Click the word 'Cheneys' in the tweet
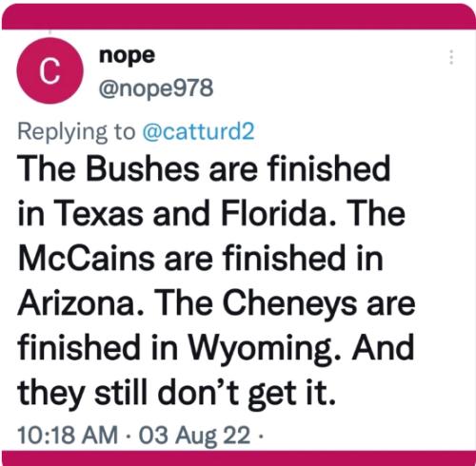The height and width of the screenshot is (466, 476). [x=291, y=302]
